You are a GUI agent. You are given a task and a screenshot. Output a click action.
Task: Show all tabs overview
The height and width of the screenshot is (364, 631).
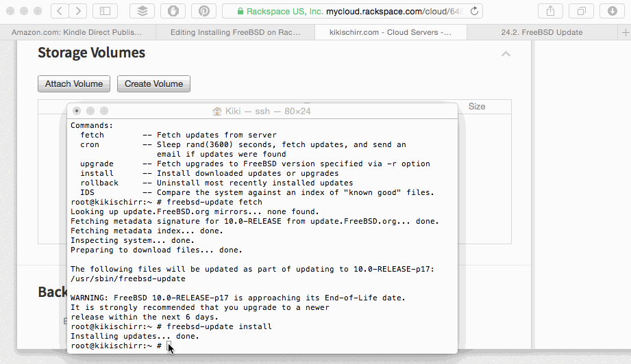click(x=582, y=11)
